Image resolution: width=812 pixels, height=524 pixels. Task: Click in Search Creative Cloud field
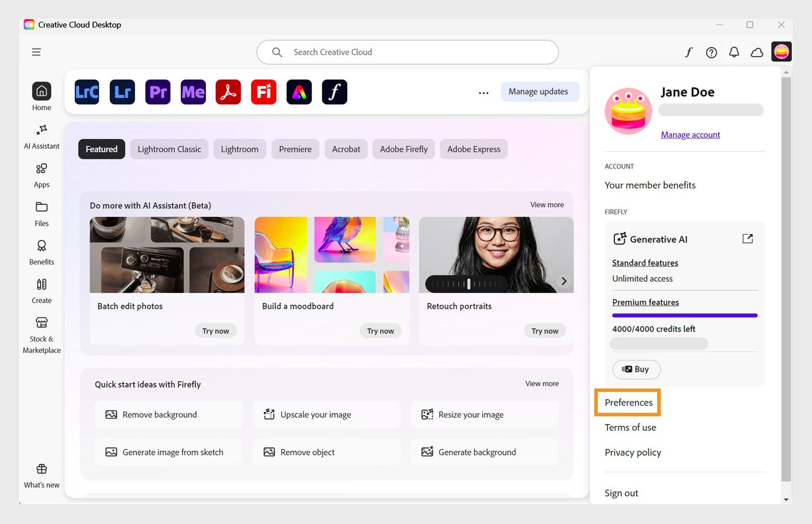(x=408, y=52)
